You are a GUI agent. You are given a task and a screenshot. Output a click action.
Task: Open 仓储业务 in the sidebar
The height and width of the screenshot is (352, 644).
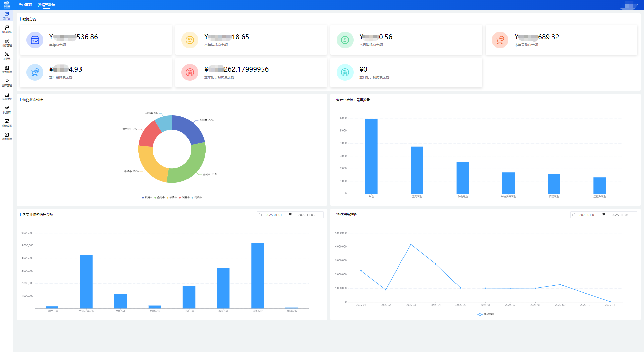pos(7,30)
